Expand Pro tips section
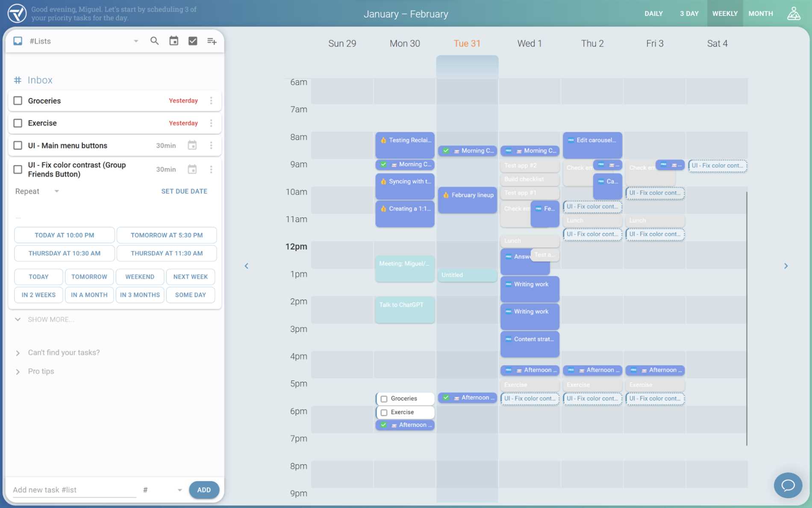 click(x=35, y=371)
